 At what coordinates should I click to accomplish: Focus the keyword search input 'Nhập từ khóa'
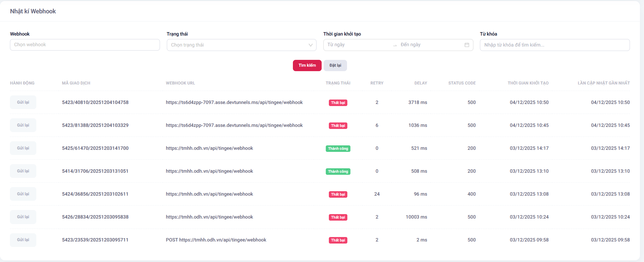click(x=554, y=45)
